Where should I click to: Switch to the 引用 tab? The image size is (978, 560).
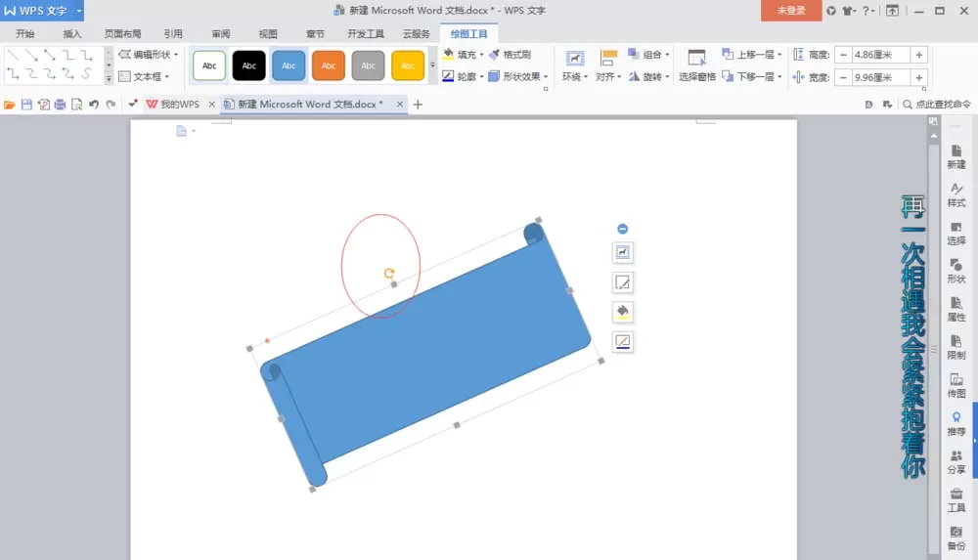coord(173,33)
